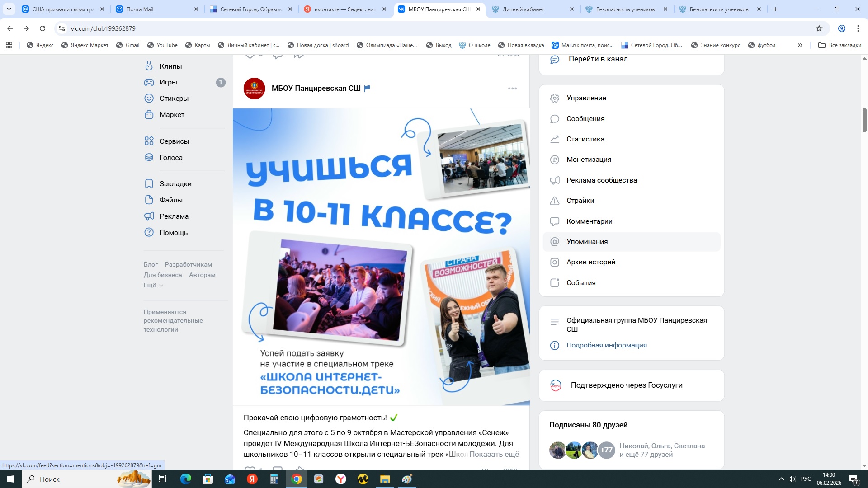Open Реклама сообщества panel item
The height and width of the screenshot is (488, 868).
pos(601,180)
